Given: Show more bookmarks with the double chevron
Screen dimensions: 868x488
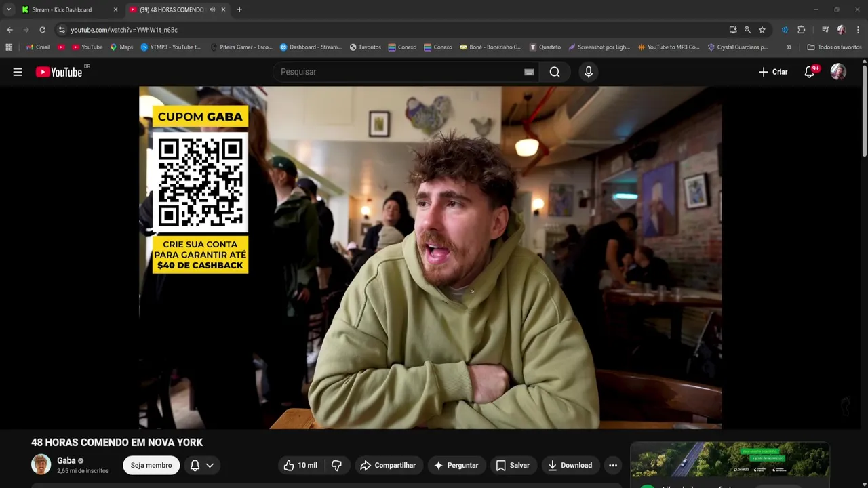Looking at the screenshot, I should click(x=789, y=47).
